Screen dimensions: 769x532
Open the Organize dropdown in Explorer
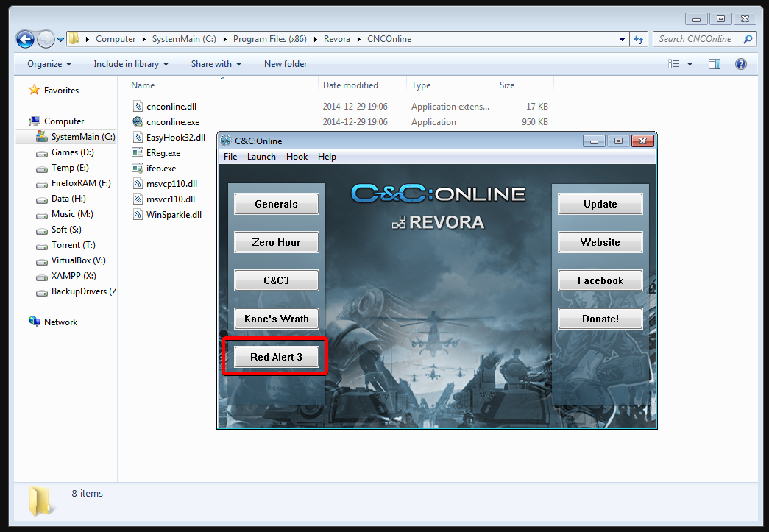[x=49, y=64]
